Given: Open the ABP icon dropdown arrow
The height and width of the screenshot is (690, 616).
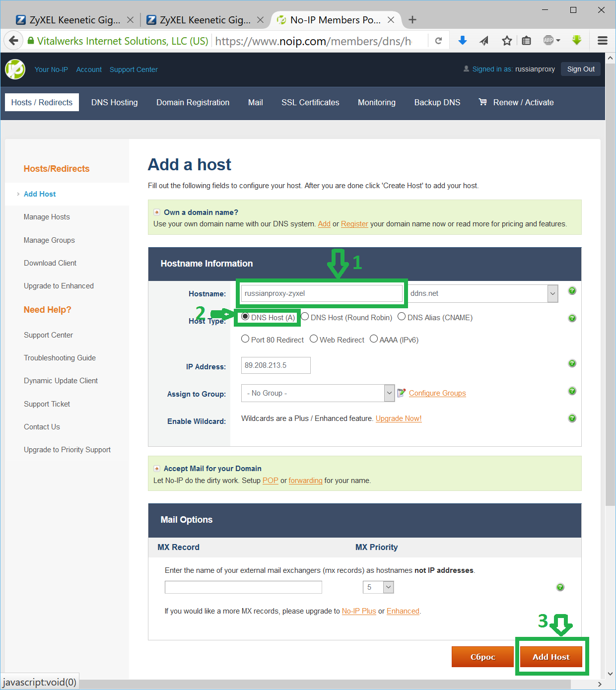Looking at the screenshot, I should point(558,41).
